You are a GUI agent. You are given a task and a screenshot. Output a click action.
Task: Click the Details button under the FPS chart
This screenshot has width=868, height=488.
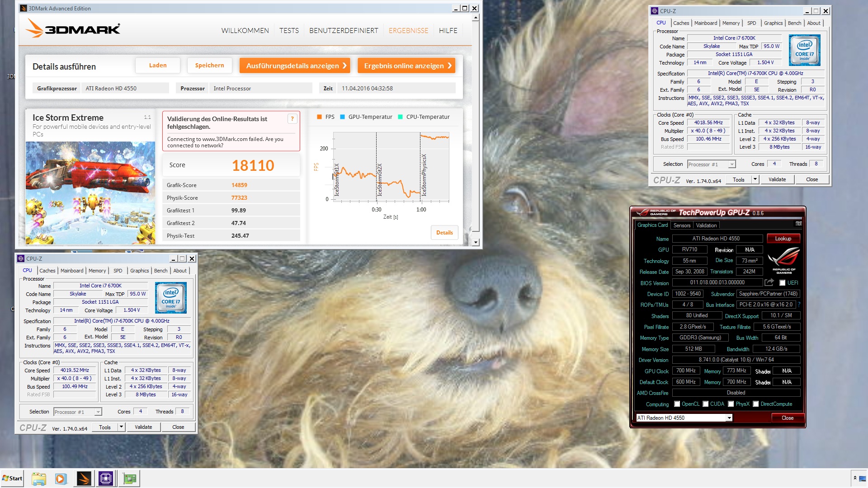click(444, 233)
